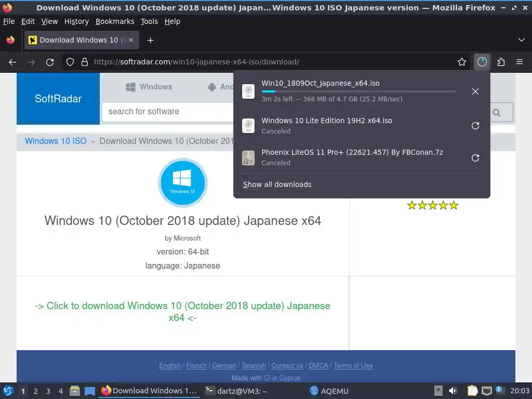Image resolution: width=532 pixels, height=399 pixels.
Task: Open the Edit menu
Action: (28, 21)
